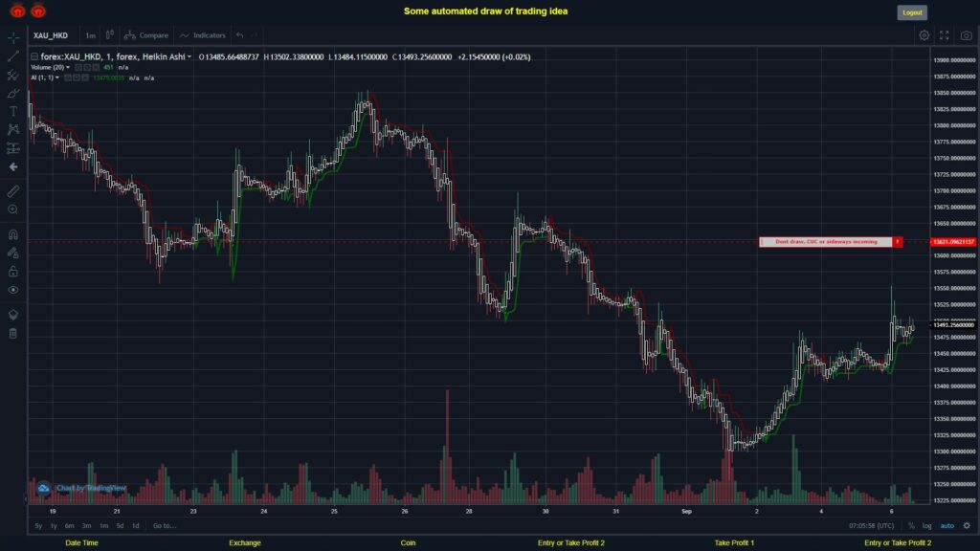
Task: Open the Compare symbols dialog
Action: (146, 35)
